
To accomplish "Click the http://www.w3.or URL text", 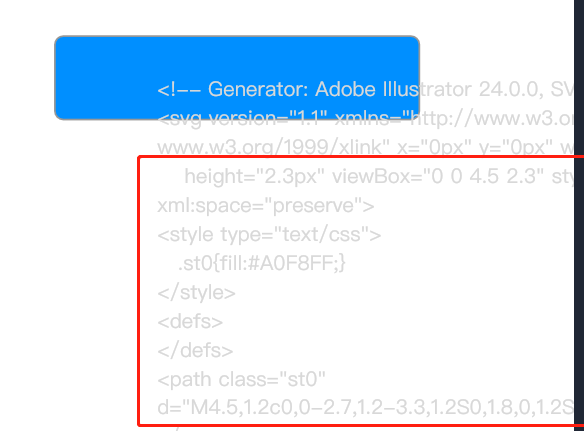I will 491,118.
